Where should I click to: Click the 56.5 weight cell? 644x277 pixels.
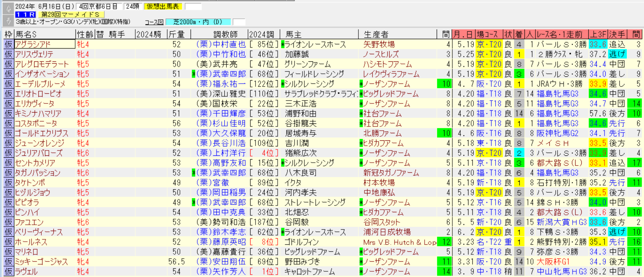tap(176, 262)
